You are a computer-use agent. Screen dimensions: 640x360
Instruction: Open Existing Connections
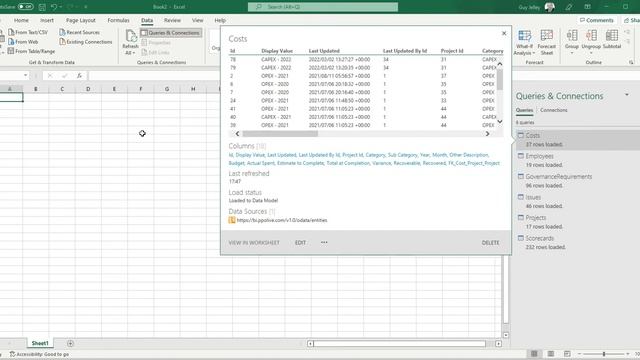point(86,42)
